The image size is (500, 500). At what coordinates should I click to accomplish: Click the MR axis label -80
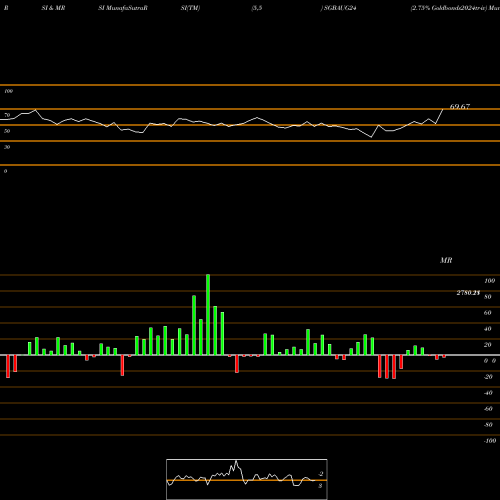[x=488, y=425]
